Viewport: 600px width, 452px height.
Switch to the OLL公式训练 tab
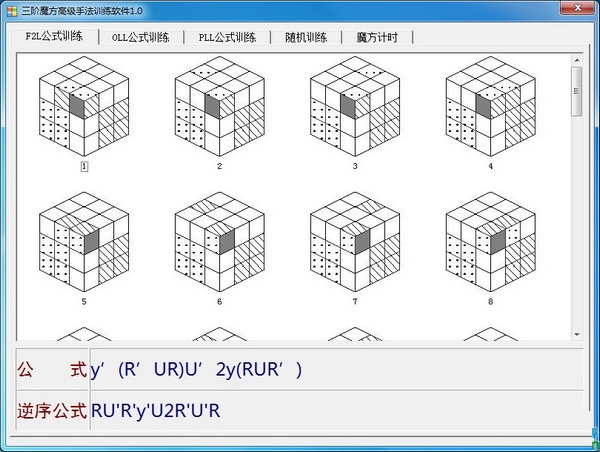(x=140, y=37)
